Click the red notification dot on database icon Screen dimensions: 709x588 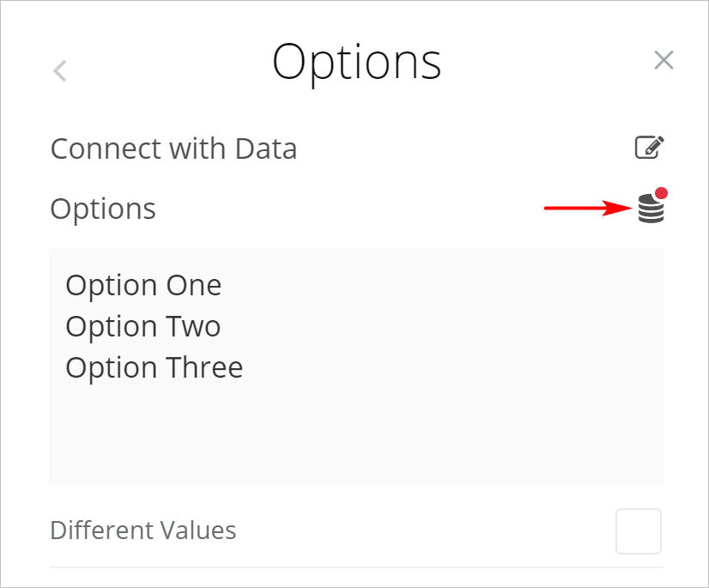[x=662, y=193]
